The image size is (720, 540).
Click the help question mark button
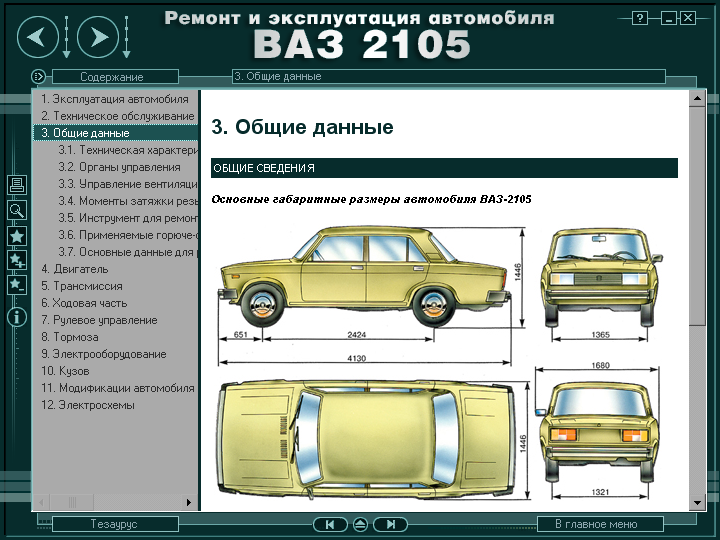(x=640, y=18)
